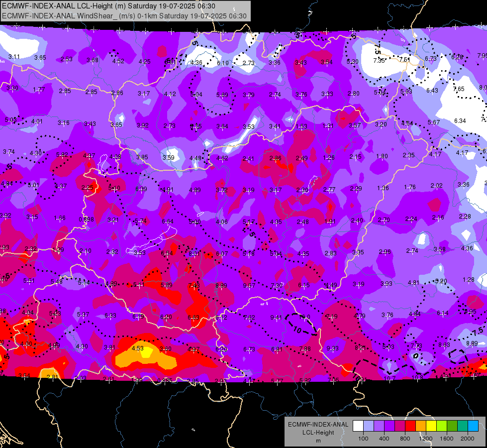The image size is (487, 448).
Task: Click the LCL-Height title line at top
Action: click(108, 6)
